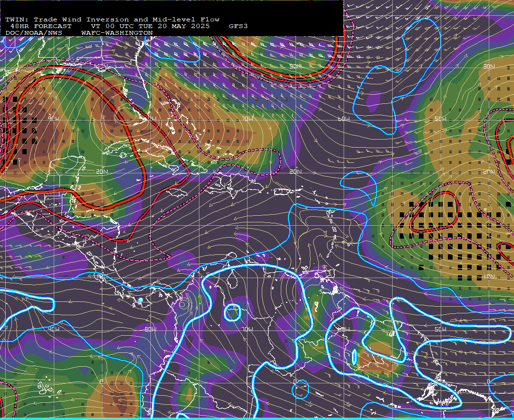Click the "50W" label in the upper longitude row
This screenshot has height=420, width=514.
point(440,119)
